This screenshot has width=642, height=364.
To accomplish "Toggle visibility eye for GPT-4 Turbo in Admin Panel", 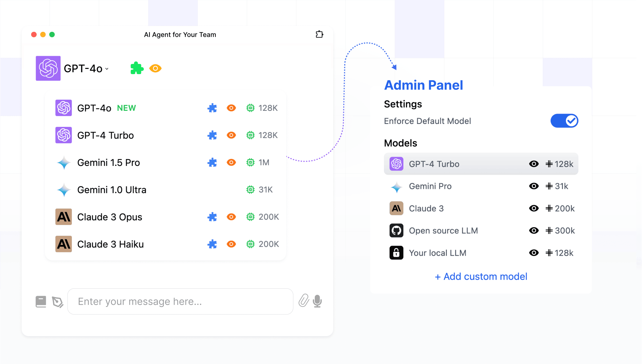I will [x=534, y=164].
